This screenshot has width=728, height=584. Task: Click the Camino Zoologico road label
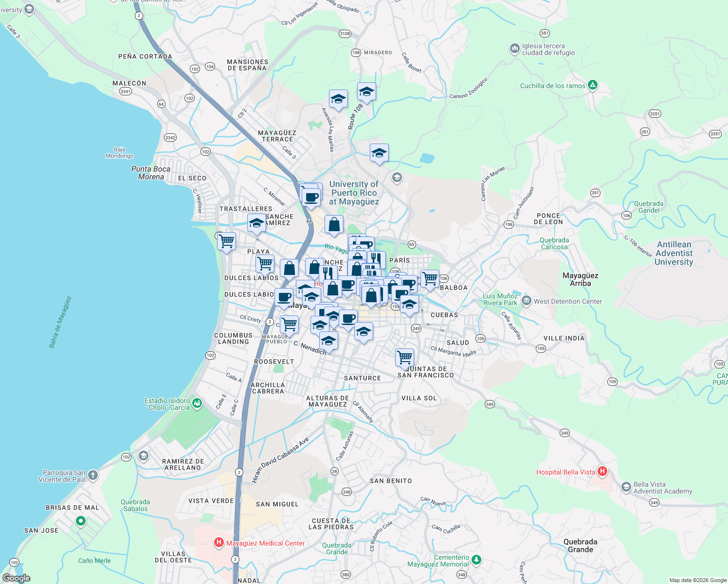[469, 88]
